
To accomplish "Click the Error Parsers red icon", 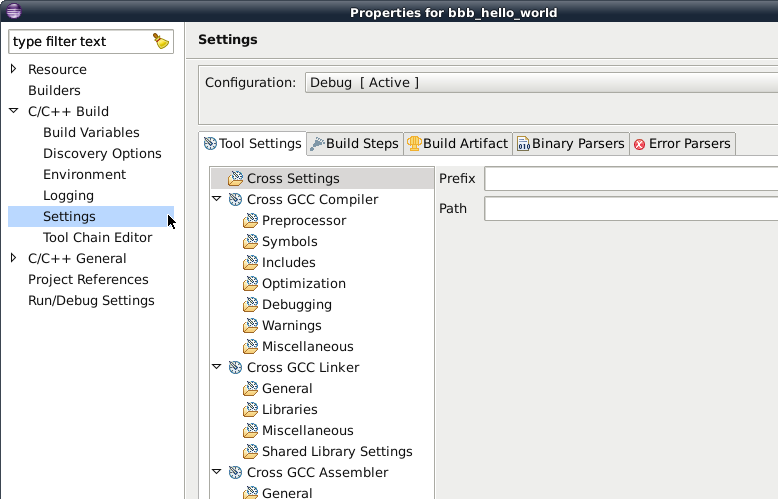I will click(x=640, y=144).
